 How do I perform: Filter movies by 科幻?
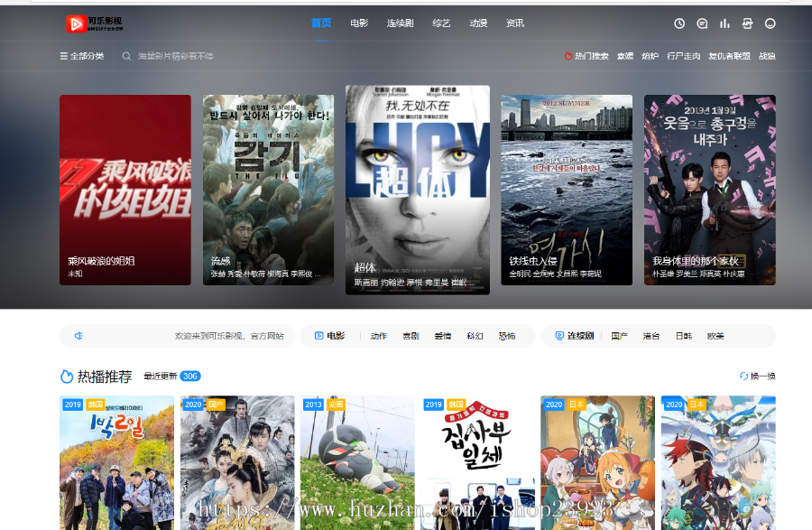[x=475, y=336]
